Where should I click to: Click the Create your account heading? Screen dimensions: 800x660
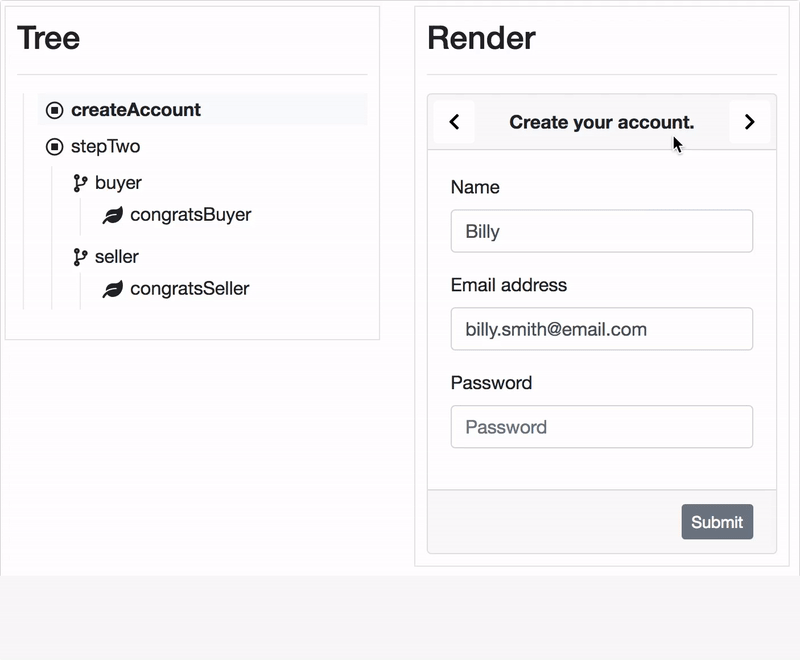(601, 122)
